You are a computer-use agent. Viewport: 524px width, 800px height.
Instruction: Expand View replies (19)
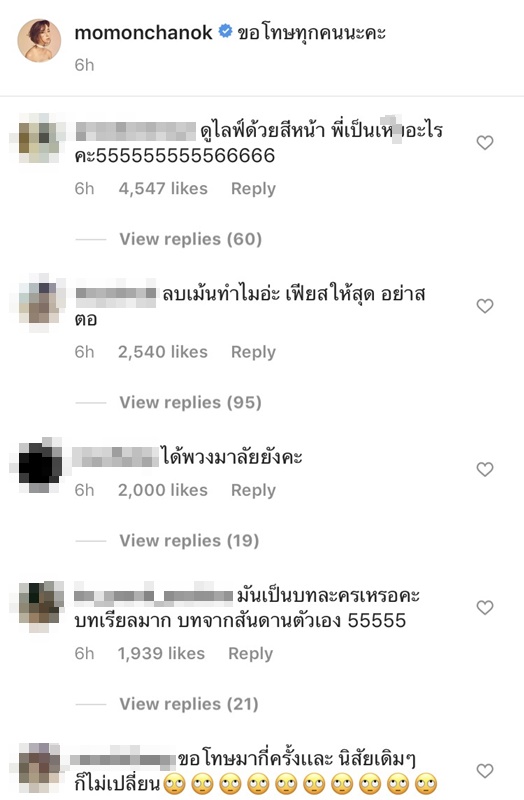click(189, 540)
